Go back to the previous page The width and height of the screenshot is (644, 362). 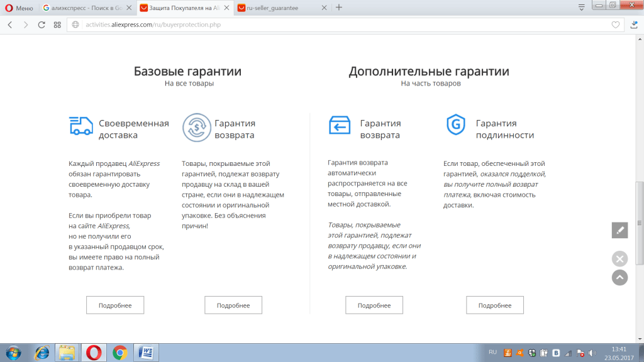(10, 25)
